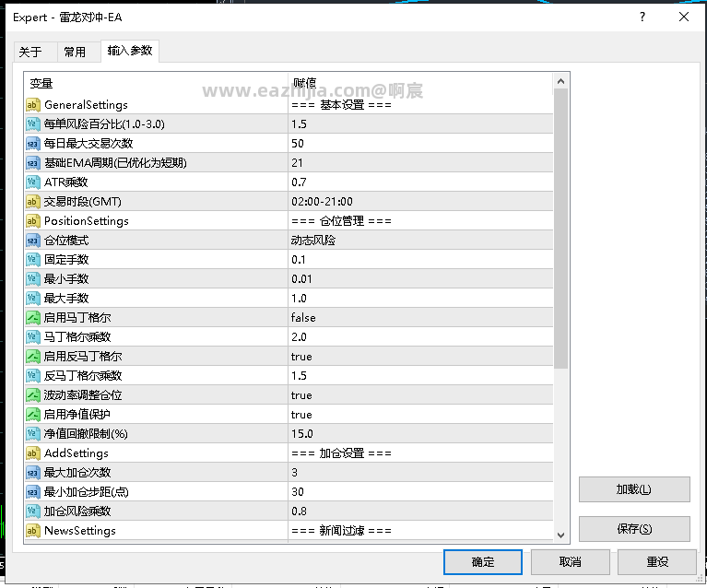Image resolution: width=707 pixels, height=588 pixels.
Task: Edit 基础EMA周期 value 21
Action: tap(420, 163)
